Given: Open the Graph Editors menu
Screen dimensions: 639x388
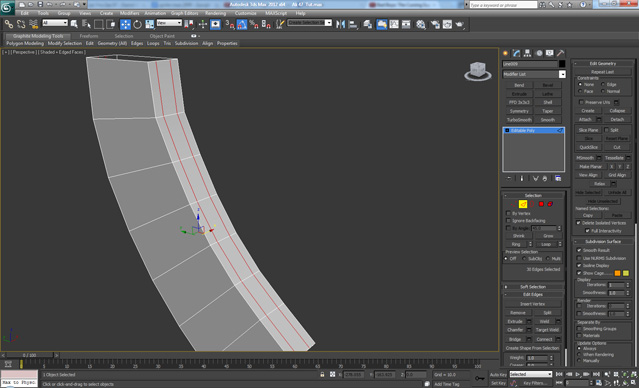Looking at the screenshot, I should 184,13.
